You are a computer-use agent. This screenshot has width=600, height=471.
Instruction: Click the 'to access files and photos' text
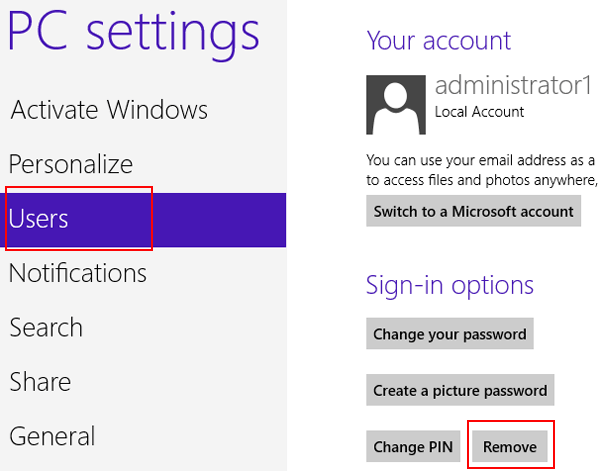coord(481,180)
